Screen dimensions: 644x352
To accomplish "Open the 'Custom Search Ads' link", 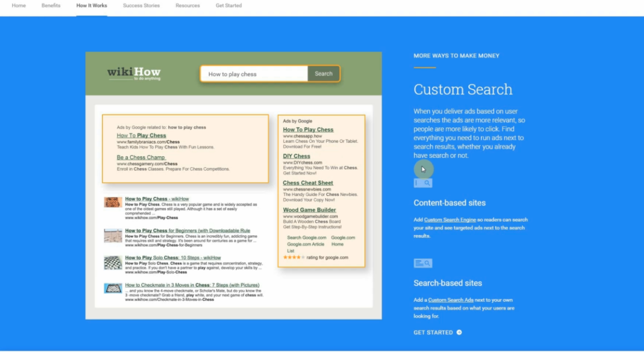I will (450, 300).
